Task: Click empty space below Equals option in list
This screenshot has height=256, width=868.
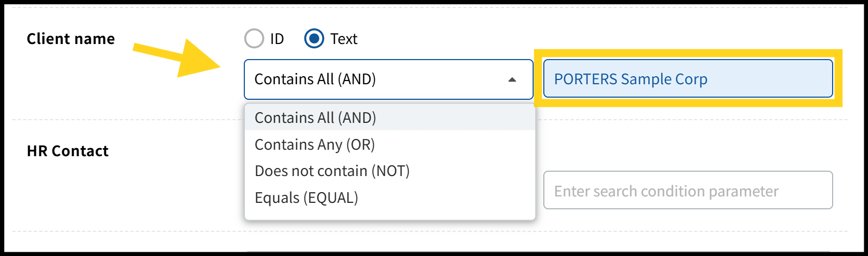Action: point(390,214)
